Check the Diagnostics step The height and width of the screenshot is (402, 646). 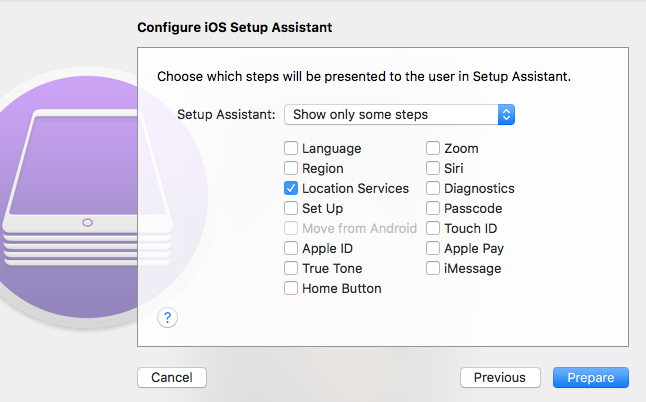[x=433, y=188]
